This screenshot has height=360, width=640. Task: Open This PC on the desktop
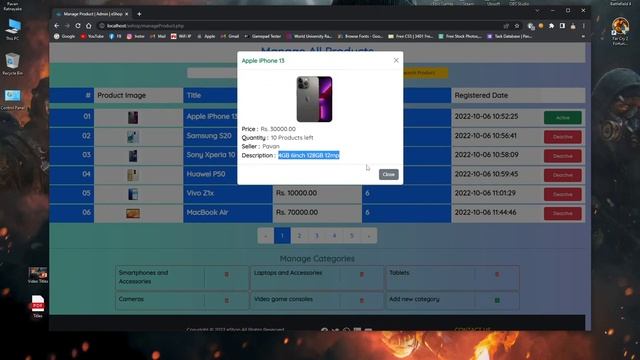[13, 29]
